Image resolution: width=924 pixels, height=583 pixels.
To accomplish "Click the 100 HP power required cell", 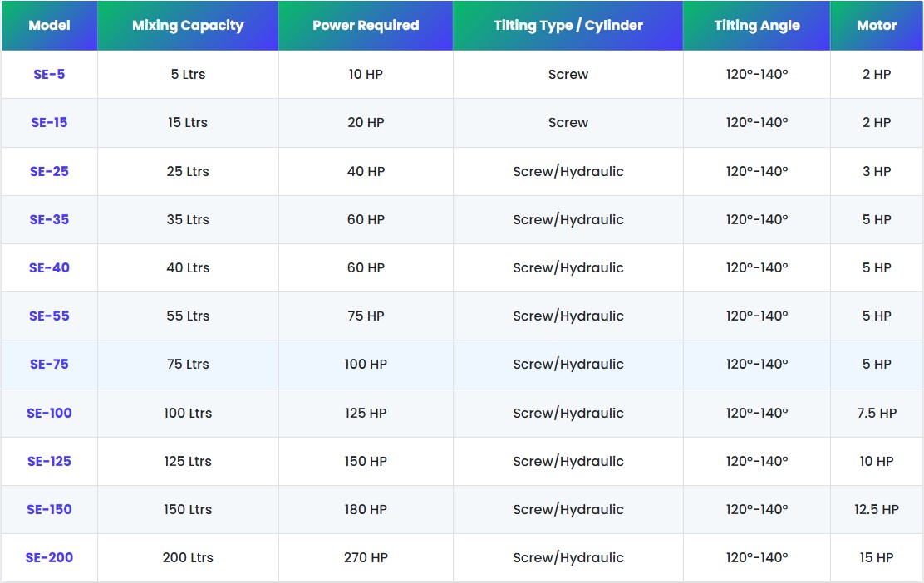I will click(x=366, y=365).
